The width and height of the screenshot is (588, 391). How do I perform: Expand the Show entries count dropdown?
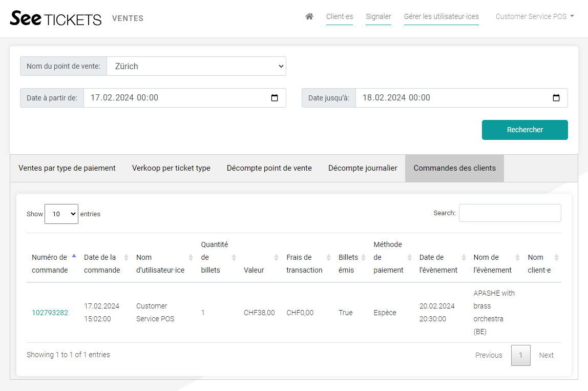[x=61, y=214]
